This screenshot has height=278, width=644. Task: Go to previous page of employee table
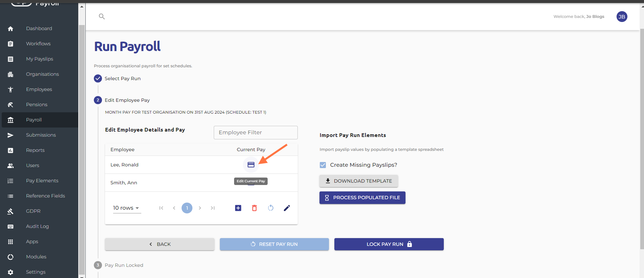pyautogui.click(x=174, y=208)
